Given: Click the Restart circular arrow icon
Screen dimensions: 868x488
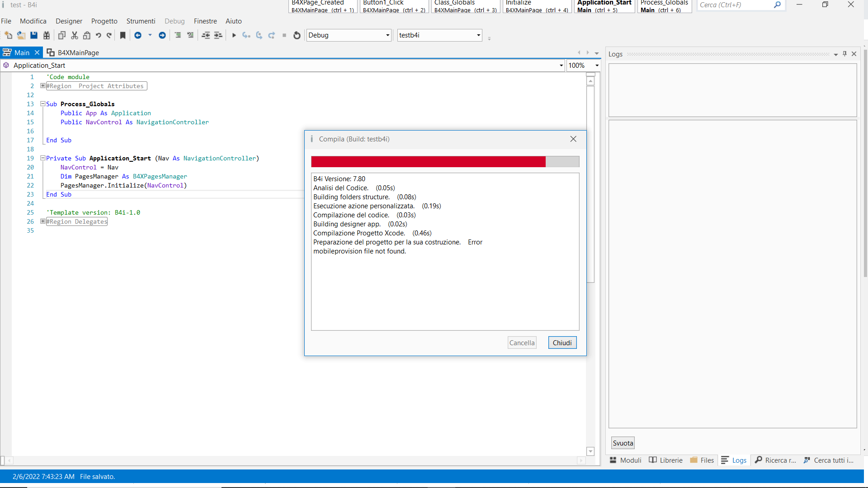Looking at the screenshot, I should pyautogui.click(x=297, y=35).
